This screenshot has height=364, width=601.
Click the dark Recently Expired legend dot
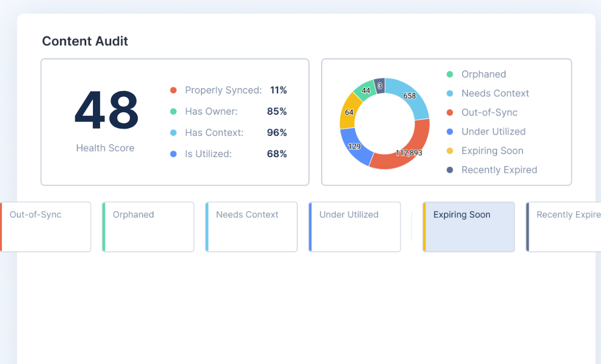pos(450,170)
